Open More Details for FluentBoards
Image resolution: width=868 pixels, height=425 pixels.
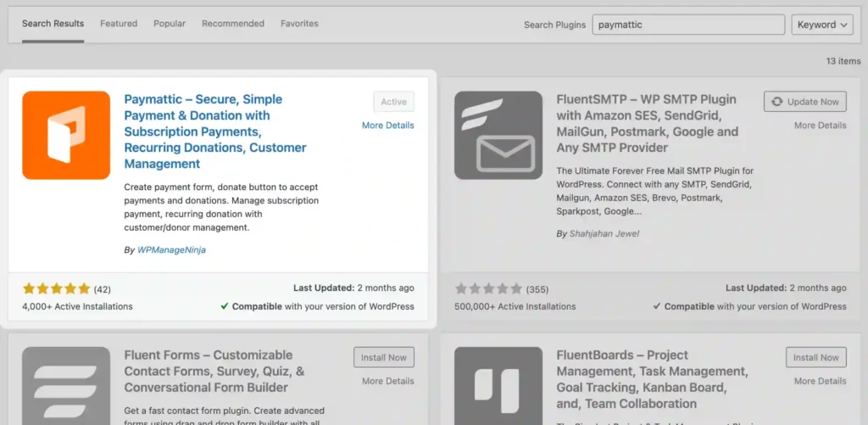coord(821,381)
